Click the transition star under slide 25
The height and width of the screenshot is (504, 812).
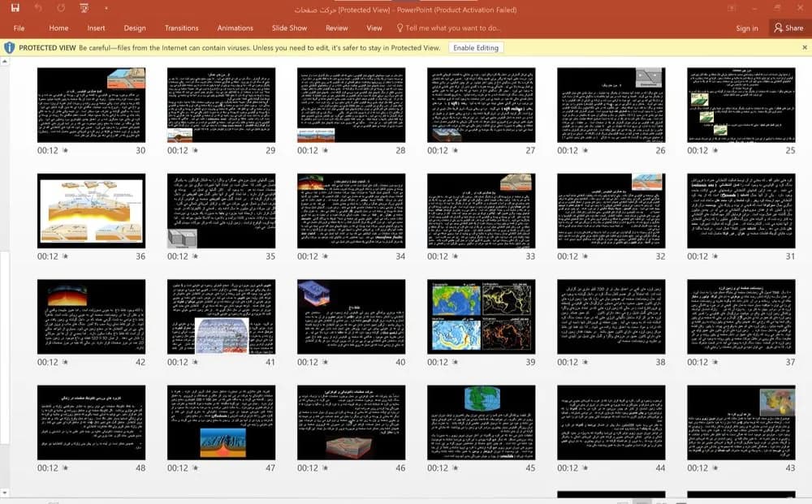pos(715,151)
